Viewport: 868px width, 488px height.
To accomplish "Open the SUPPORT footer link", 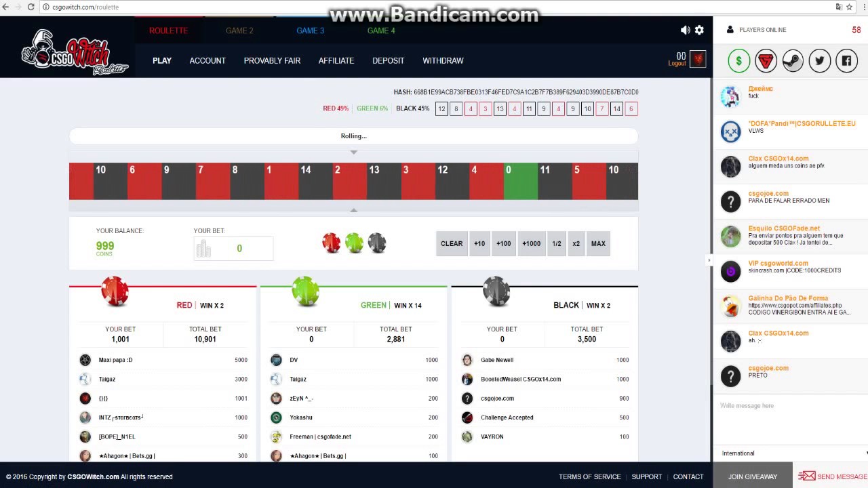I will click(x=647, y=476).
